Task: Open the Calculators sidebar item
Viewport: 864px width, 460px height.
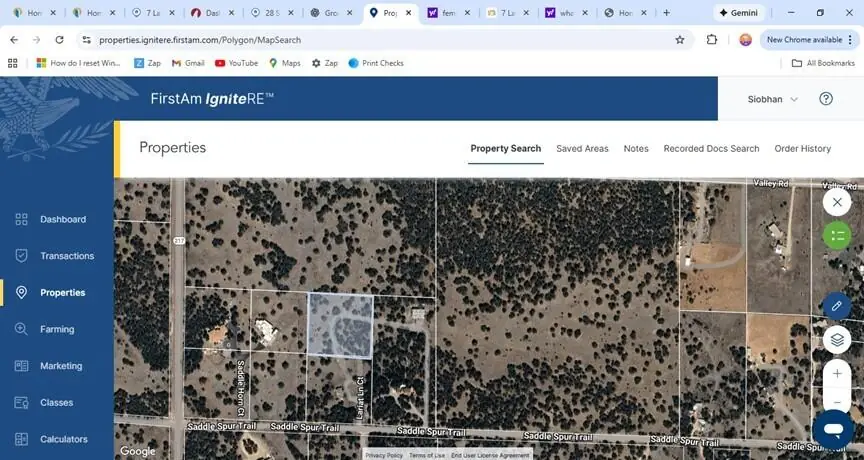Action: [64, 439]
